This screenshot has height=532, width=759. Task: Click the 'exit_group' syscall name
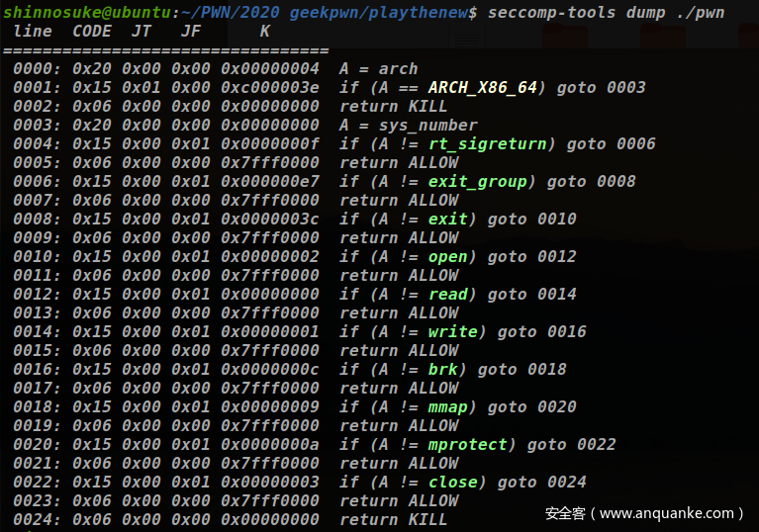[477, 182]
